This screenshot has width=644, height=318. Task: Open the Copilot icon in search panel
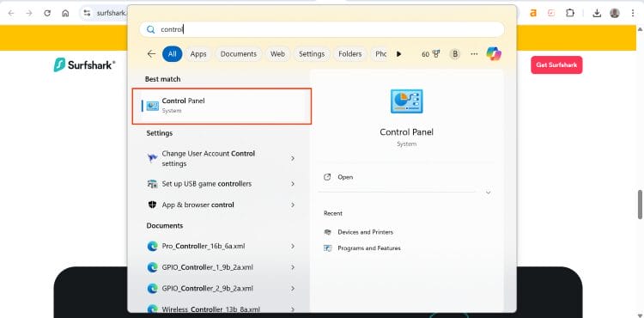493,54
